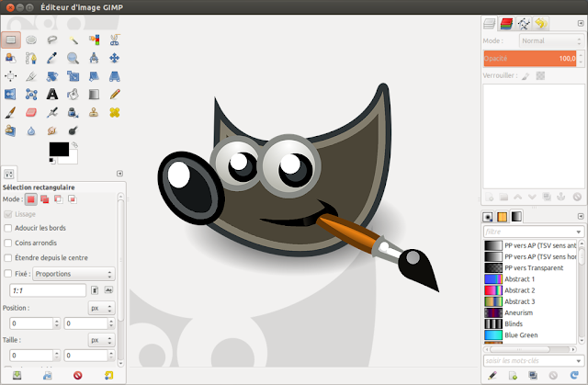Select the Crop tool
This screenshot has height=385, width=588.
31,76
